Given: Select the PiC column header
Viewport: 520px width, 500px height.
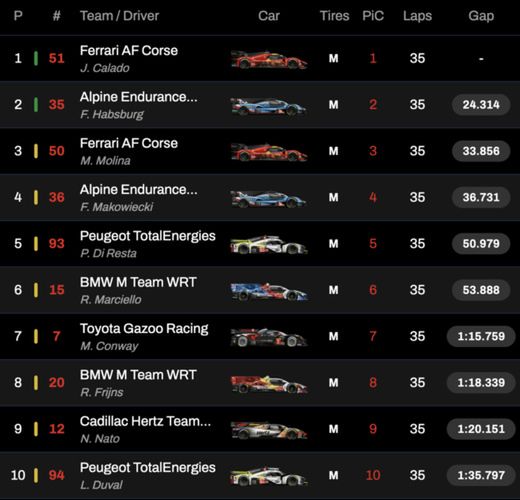Looking at the screenshot, I should (x=373, y=16).
